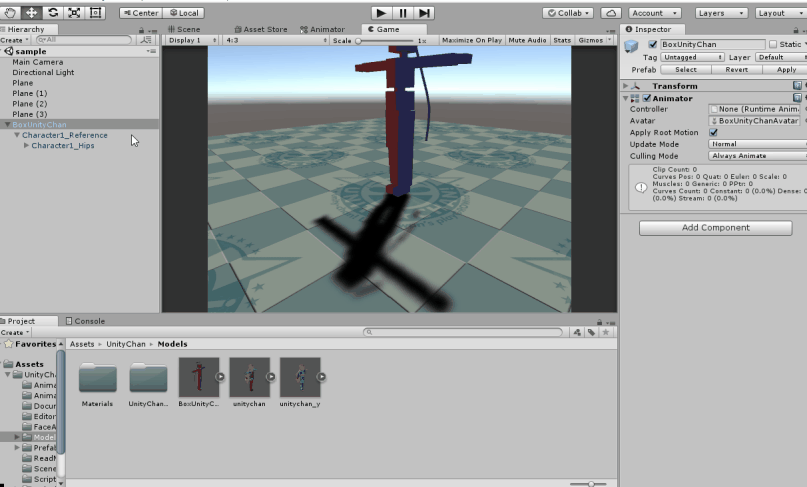Click the Project panel lock icon
This screenshot has height=487, width=807.
tap(599, 322)
